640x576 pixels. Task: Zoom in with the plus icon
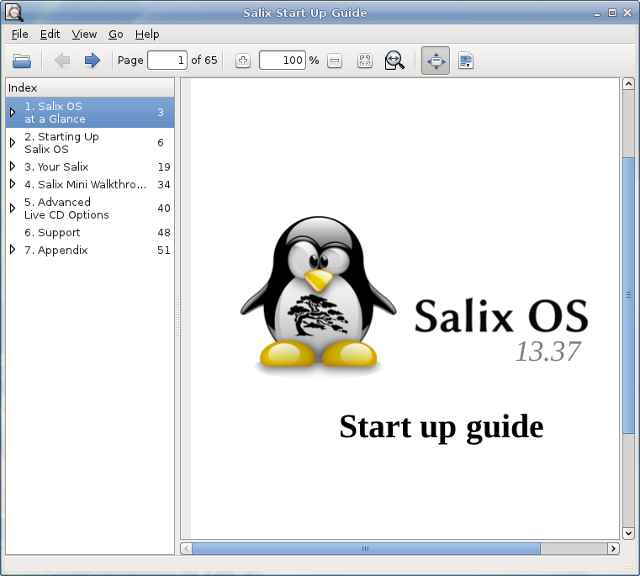tap(243, 61)
